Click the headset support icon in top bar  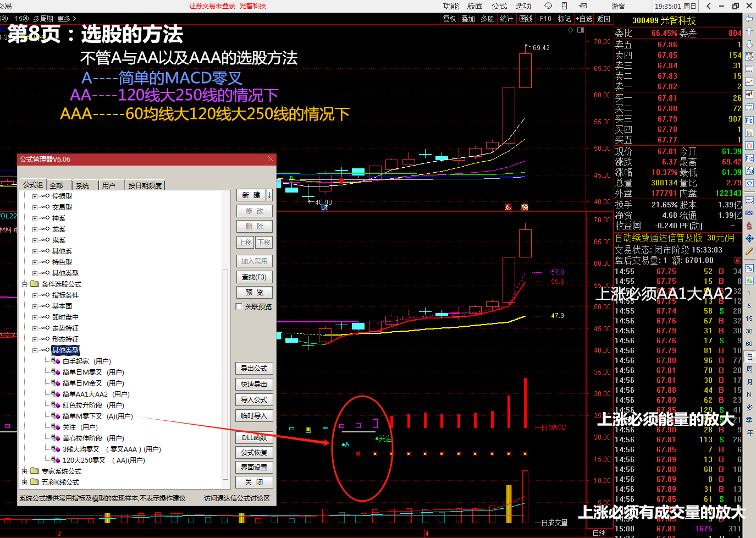coord(548,6)
